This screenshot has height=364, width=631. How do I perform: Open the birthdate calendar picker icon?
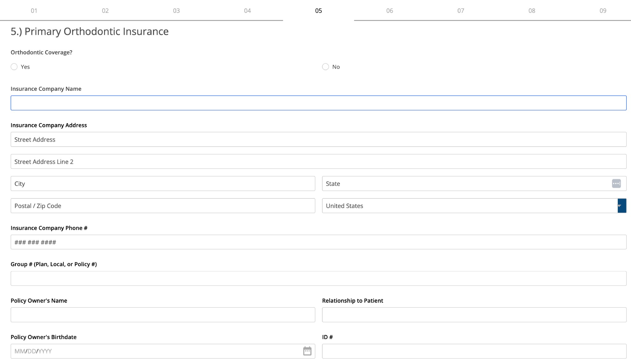coord(307,351)
